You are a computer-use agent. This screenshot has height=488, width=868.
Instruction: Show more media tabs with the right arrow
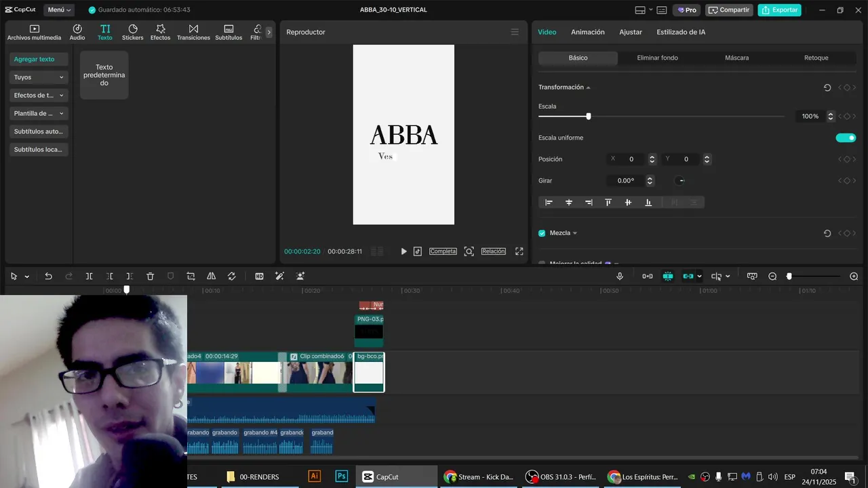click(269, 32)
